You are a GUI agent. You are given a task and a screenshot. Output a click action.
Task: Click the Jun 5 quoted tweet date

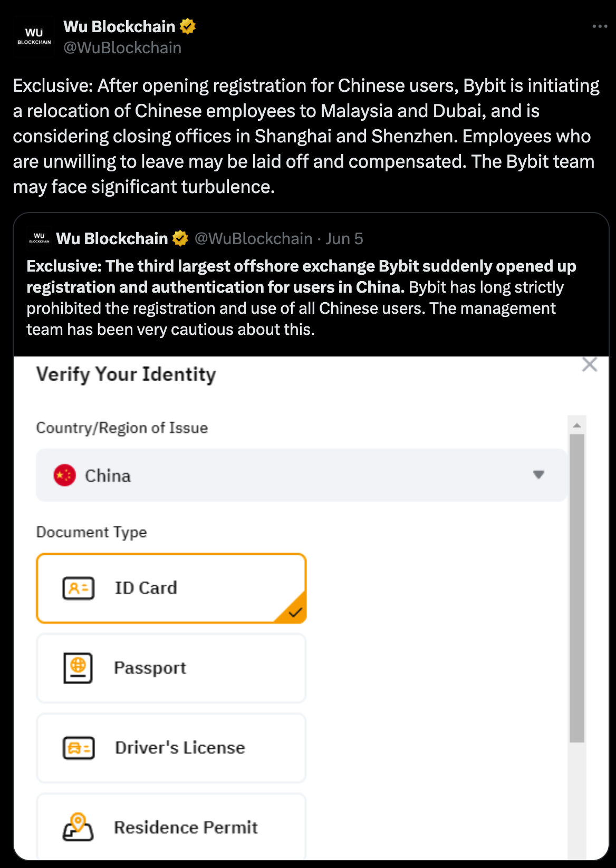pos(344,239)
